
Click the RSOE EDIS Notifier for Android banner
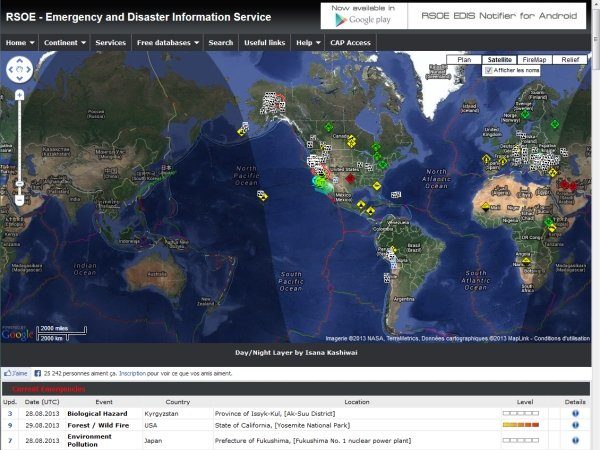point(499,16)
